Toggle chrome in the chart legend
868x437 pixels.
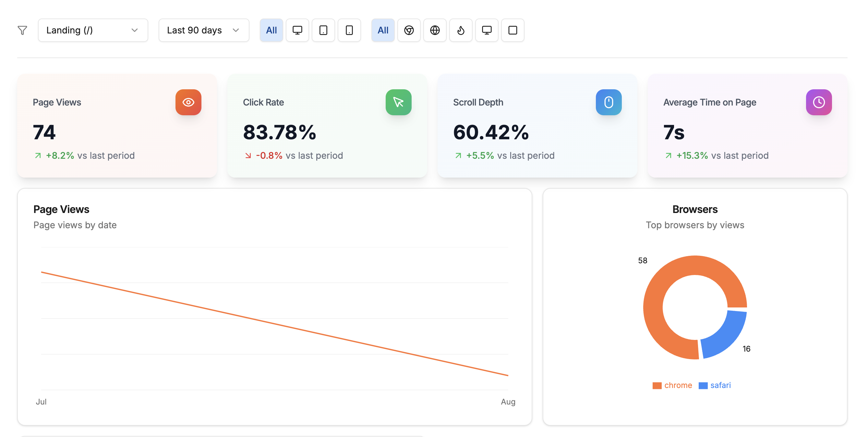pos(672,385)
